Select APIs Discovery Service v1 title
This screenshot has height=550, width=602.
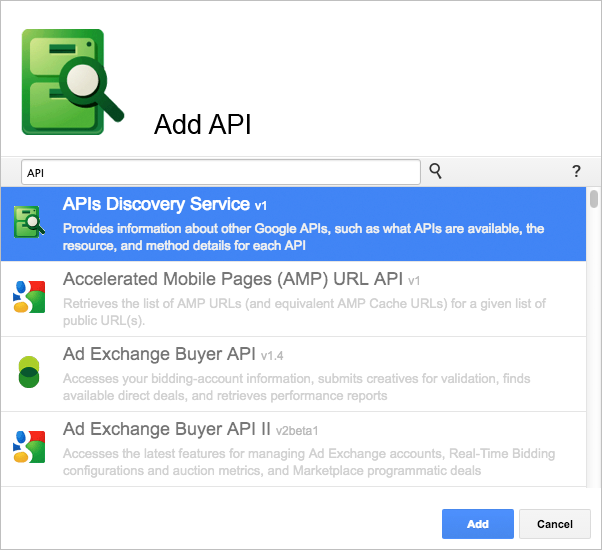coord(165,204)
